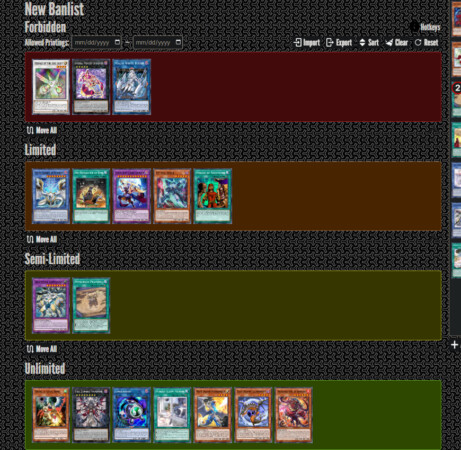Select the first blue card in Limited section
Viewport: 461px width, 450px height.
[x=51, y=196]
